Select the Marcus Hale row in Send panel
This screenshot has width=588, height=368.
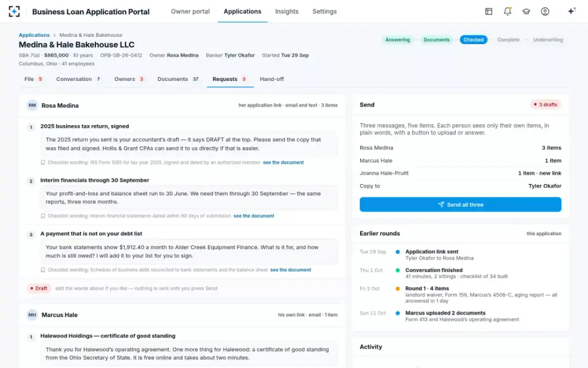461,160
